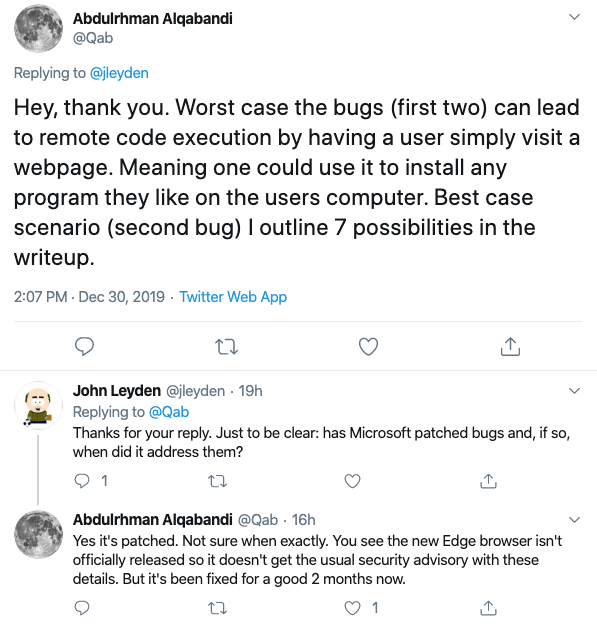The image size is (597, 627).
Task: Share the 'Yes it's patched' tweet
Action: 488,608
